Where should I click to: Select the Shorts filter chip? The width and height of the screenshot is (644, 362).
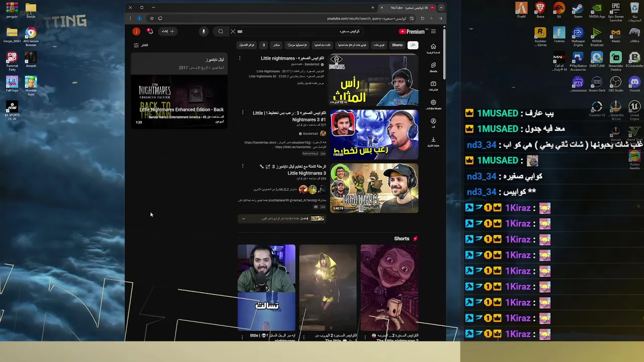pos(397,45)
